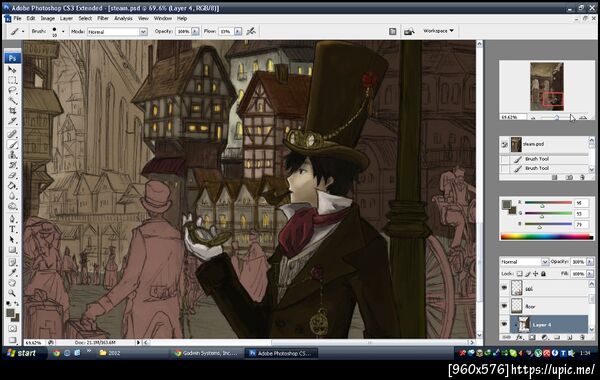Viewport: 600px width, 380px height.
Task: Open layer Fill arrow
Action: click(590, 274)
